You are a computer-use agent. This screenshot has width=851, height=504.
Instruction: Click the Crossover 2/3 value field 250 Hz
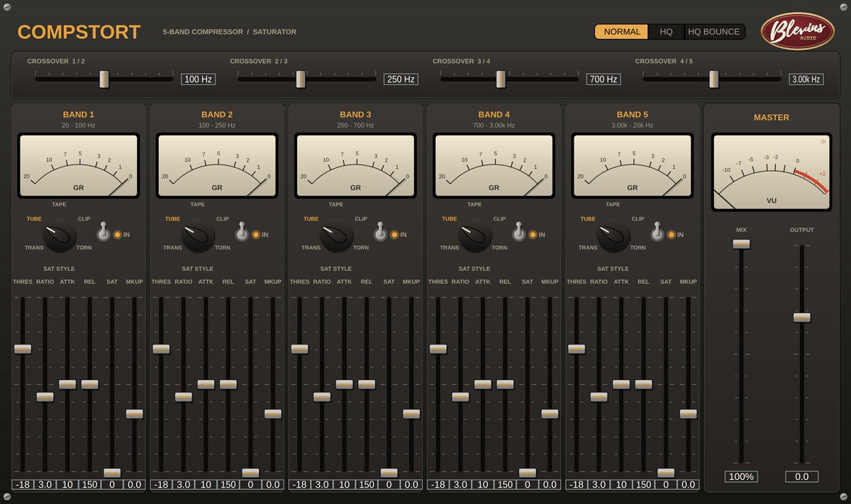[x=401, y=79]
